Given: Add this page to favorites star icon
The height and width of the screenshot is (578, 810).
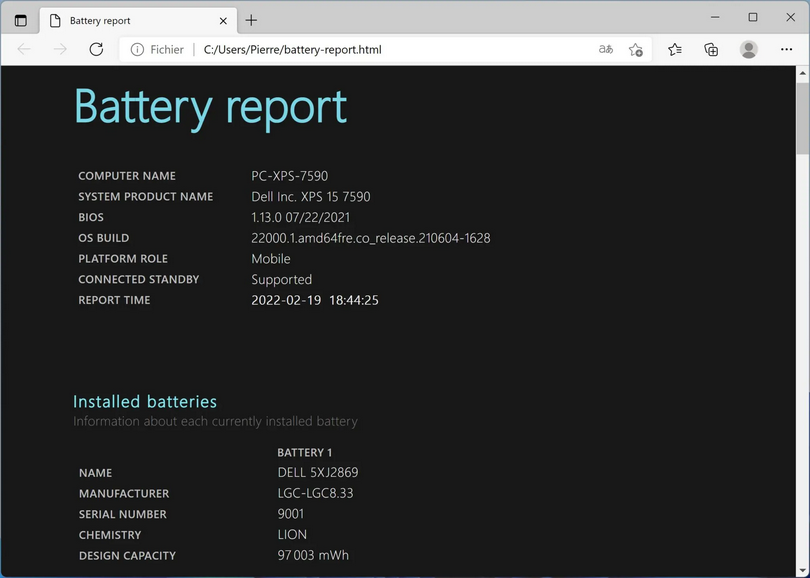Looking at the screenshot, I should [x=635, y=50].
